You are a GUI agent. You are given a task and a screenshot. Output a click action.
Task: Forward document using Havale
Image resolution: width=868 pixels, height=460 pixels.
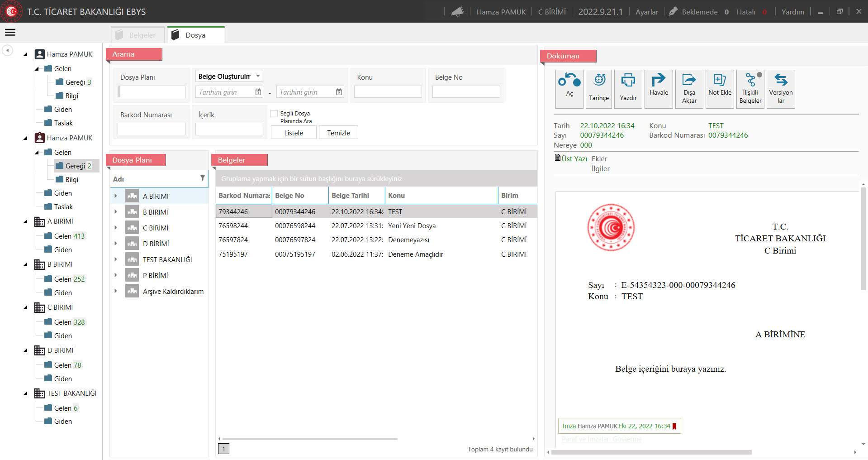(659, 89)
